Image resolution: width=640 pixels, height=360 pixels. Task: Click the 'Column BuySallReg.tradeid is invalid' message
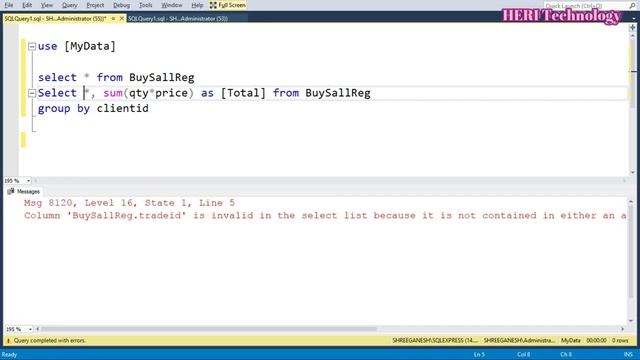(325, 216)
